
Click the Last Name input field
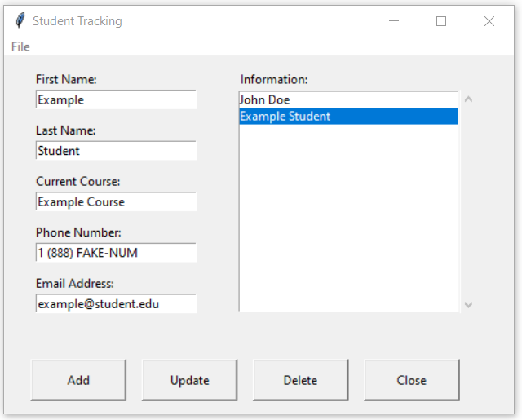tap(116, 150)
